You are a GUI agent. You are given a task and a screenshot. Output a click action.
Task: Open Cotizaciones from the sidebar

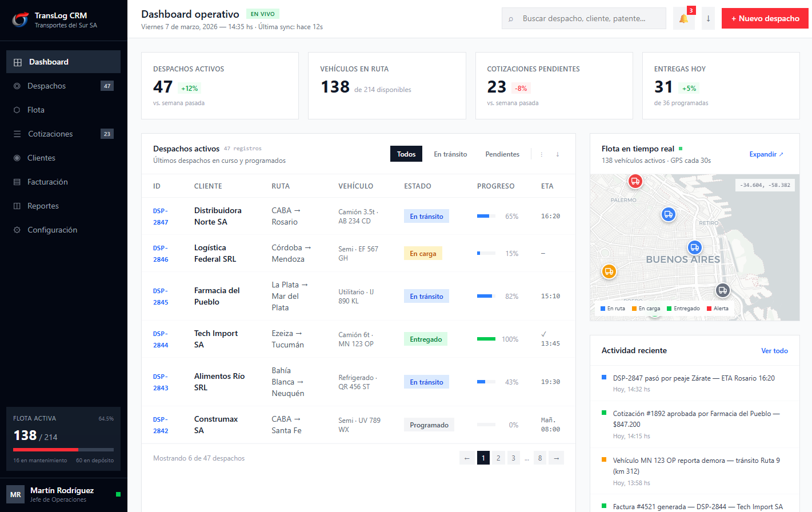[x=18, y=134]
